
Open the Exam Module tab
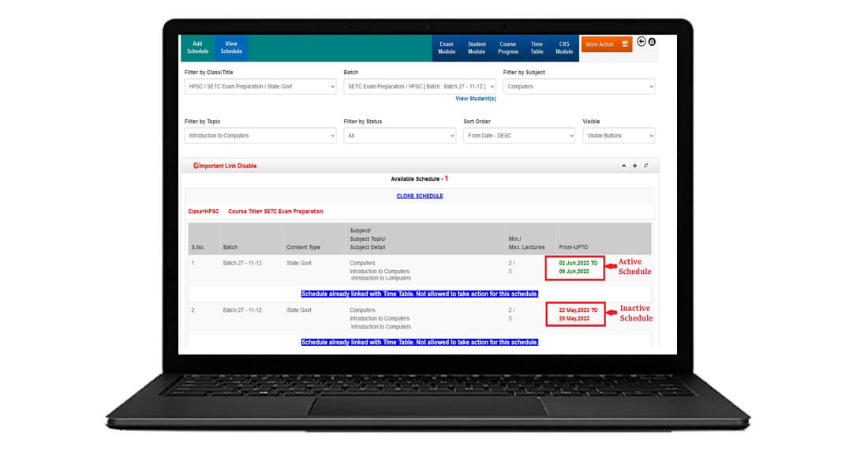447,48
